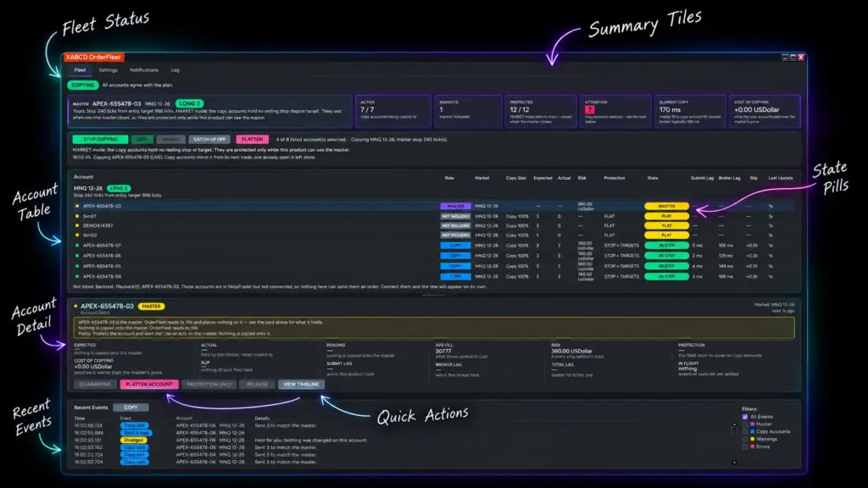Click the IN STEP pill for APEX-655478-04
Viewport: 868px width, 488px height.
(x=666, y=276)
